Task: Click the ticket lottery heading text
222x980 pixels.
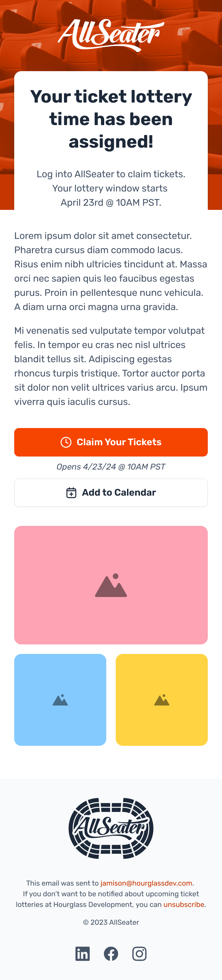Action: point(111,119)
